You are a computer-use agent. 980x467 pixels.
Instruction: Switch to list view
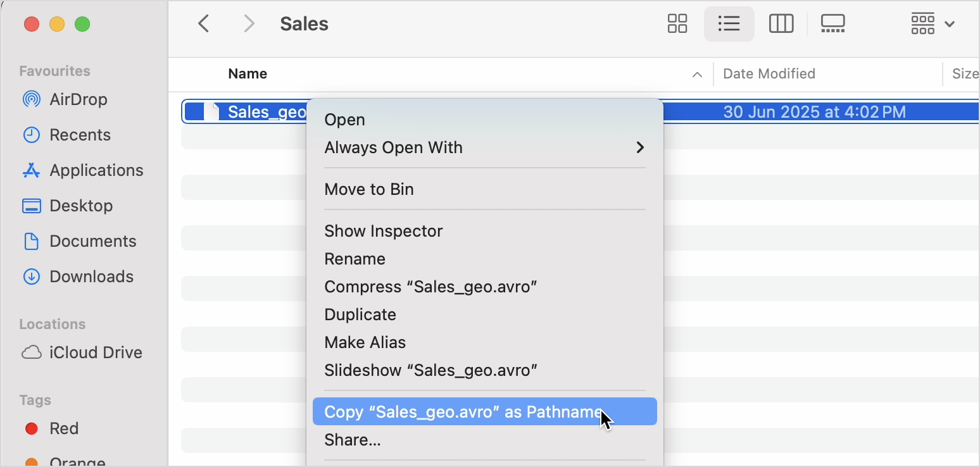(729, 24)
